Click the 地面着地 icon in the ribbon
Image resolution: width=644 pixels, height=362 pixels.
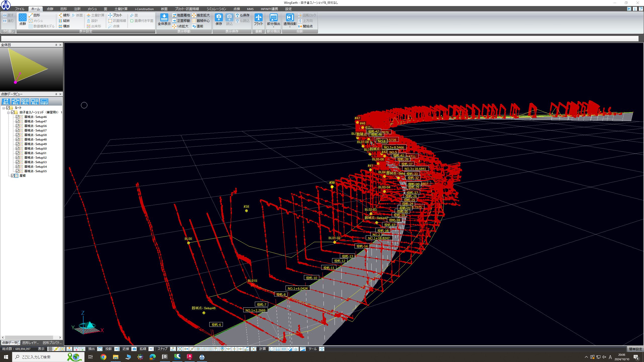click(174, 15)
